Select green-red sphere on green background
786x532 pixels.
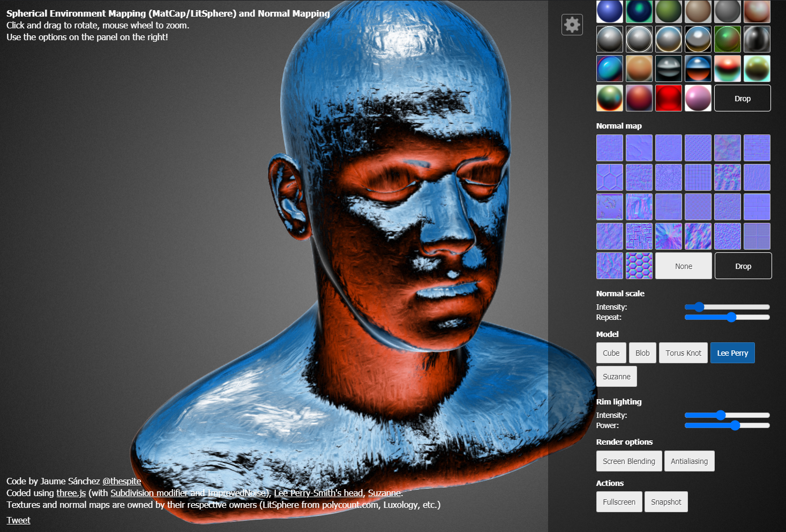(728, 39)
